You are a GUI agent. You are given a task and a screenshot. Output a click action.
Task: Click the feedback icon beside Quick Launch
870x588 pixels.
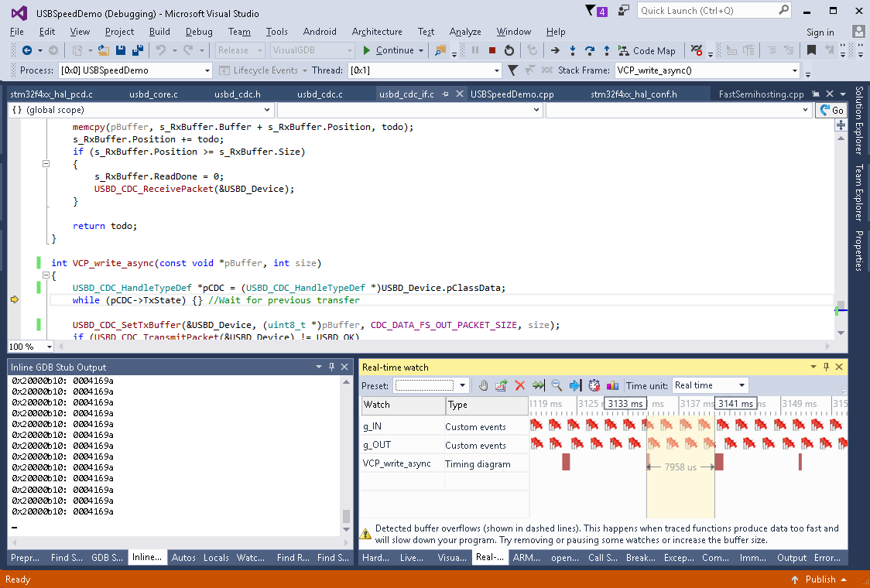(624, 11)
